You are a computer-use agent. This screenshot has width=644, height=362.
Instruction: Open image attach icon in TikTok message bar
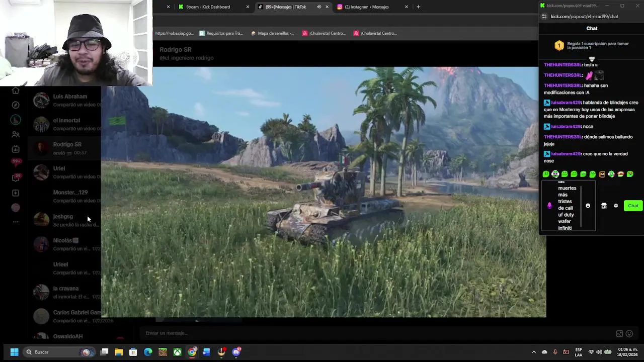pos(619,333)
